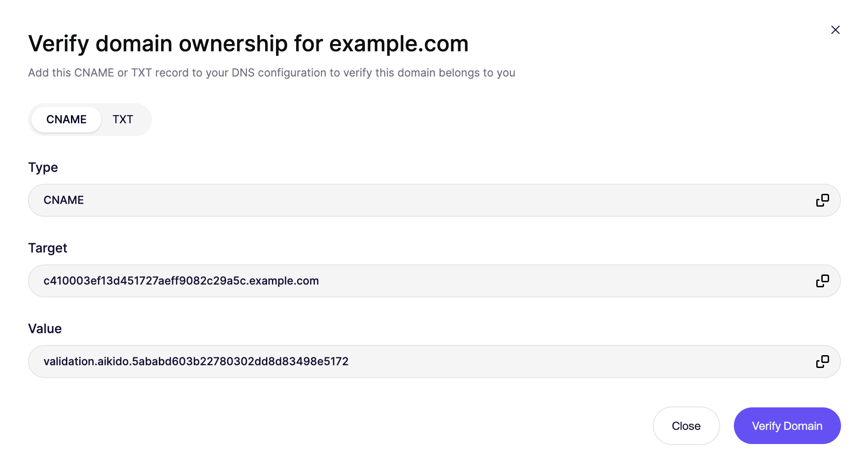Click the Target field with the example.com hostname
This screenshot has height=461, width=868.
(x=412, y=281)
